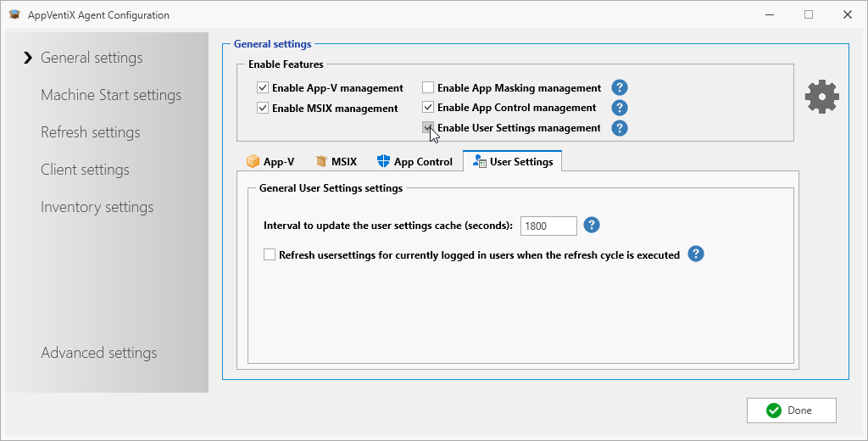Open the App Control tab

415,161
